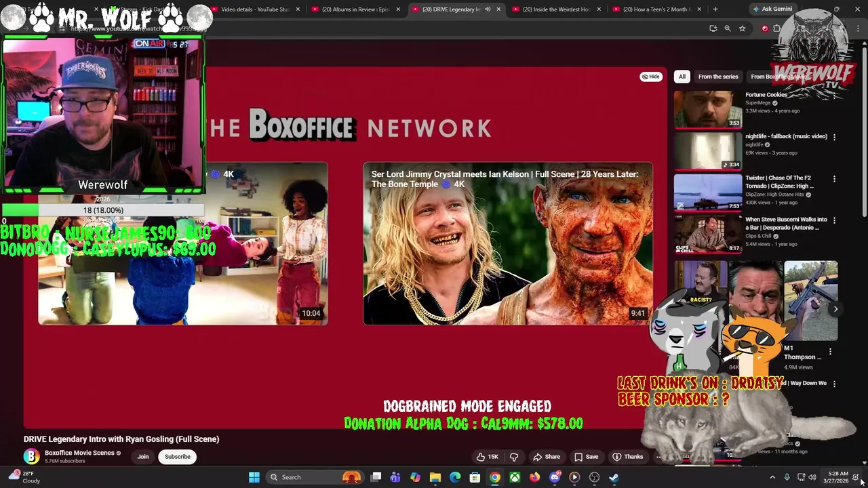Open options menu for Steve Buscemi video

[834, 220]
